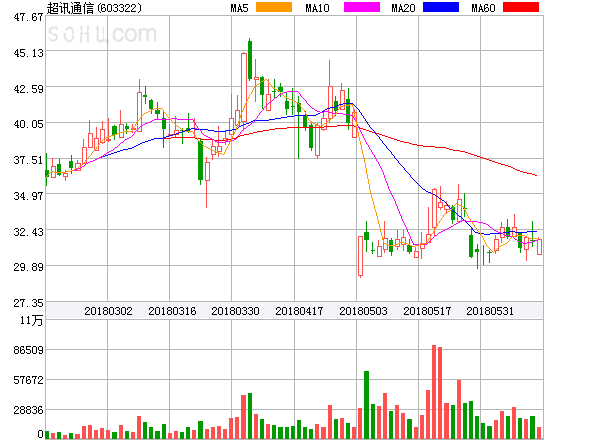Click the tallest red volume bar

coord(434,392)
